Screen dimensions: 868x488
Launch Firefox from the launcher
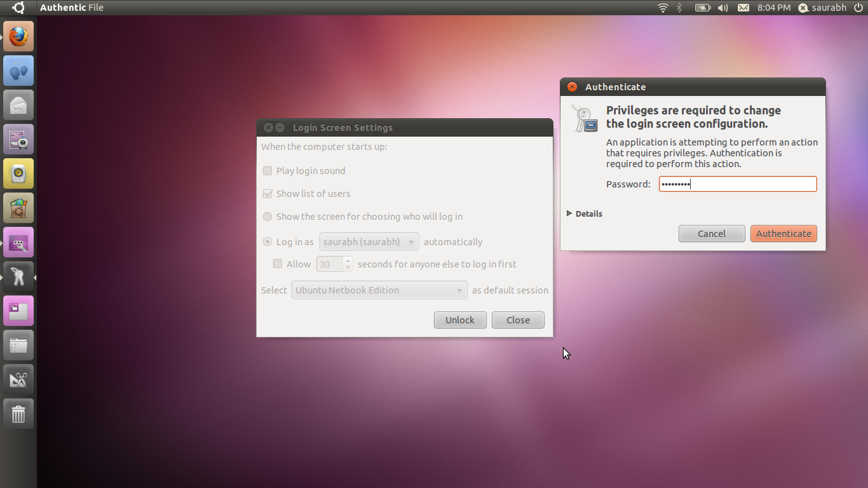point(18,36)
